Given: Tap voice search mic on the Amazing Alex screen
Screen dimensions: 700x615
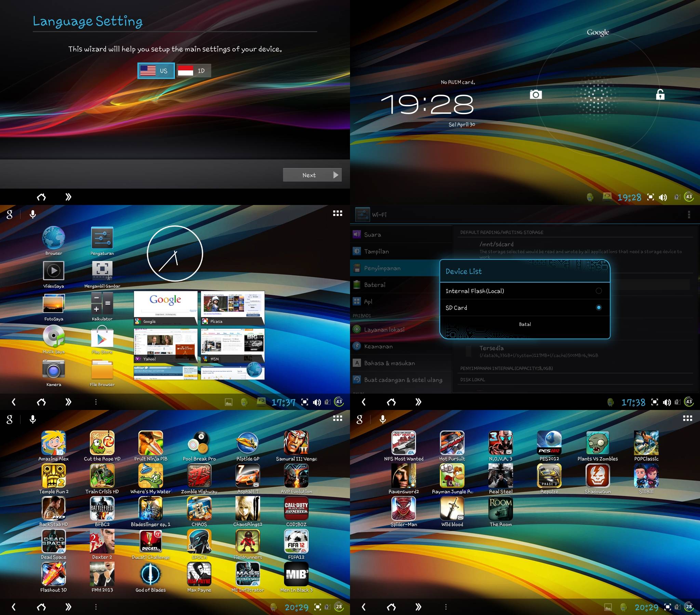Looking at the screenshot, I should pos(32,419).
